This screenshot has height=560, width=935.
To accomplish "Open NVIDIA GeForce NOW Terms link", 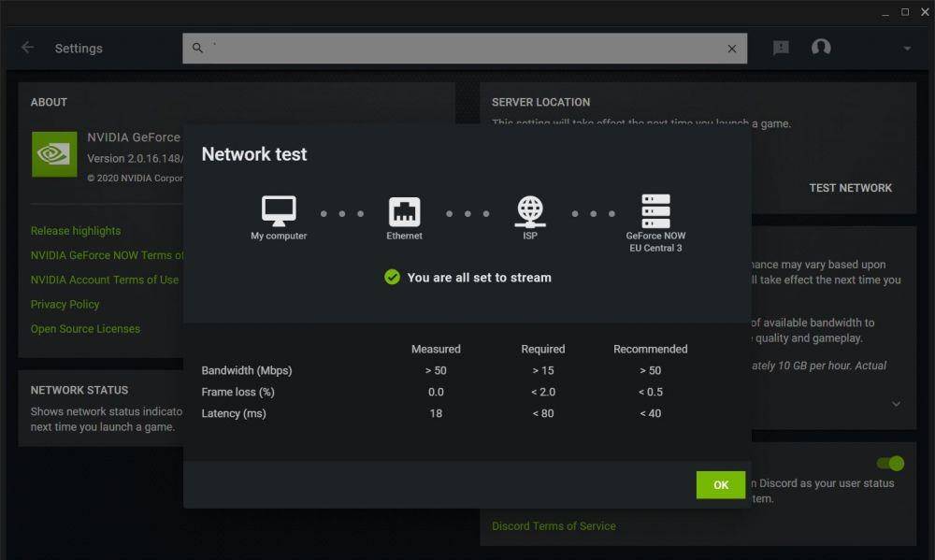I will point(108,255).
